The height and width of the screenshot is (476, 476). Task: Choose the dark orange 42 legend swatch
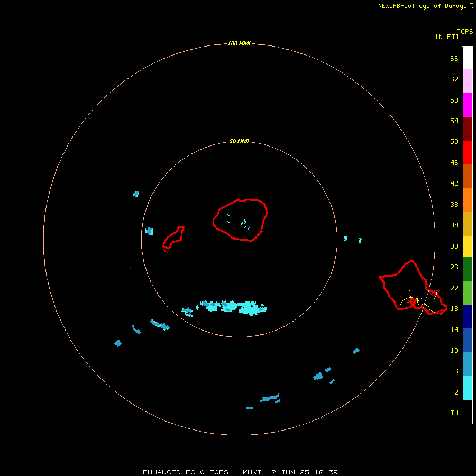pyautogui.click(x=467, y=176)
